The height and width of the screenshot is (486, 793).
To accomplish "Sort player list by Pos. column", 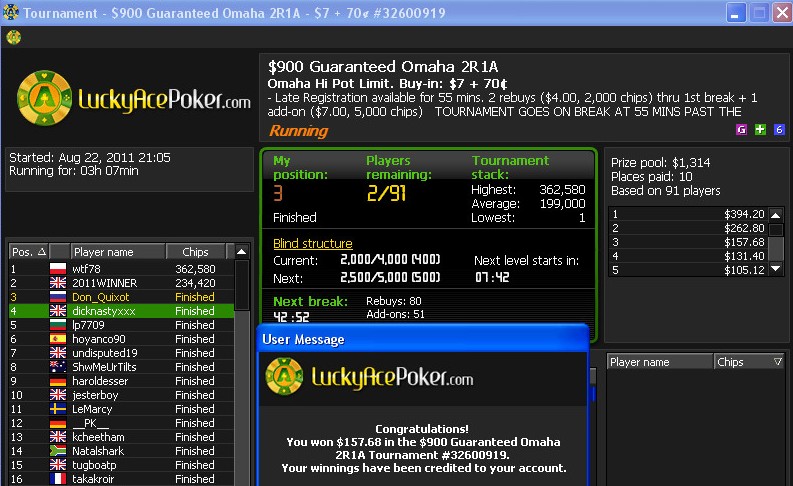I will pos(29,251).
